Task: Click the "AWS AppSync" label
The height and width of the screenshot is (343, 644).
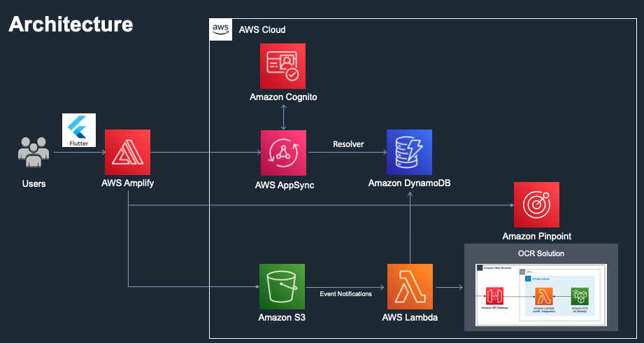Action: pos(284,185)
